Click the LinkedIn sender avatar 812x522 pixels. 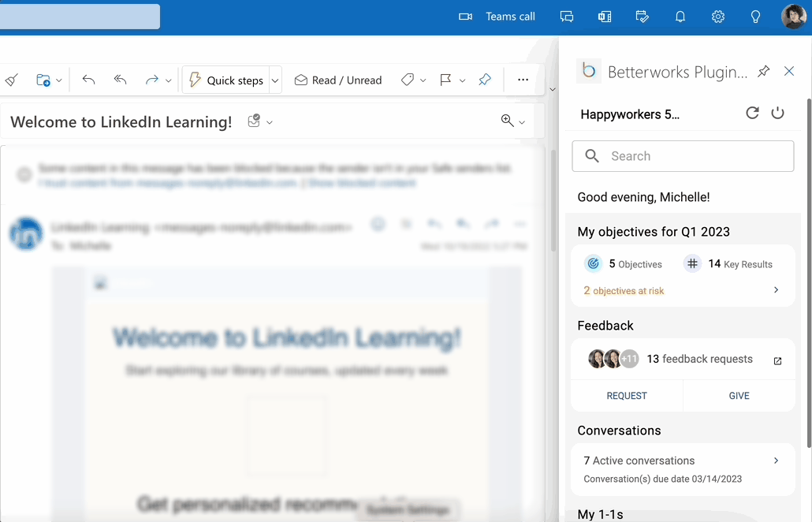[26, 233]
